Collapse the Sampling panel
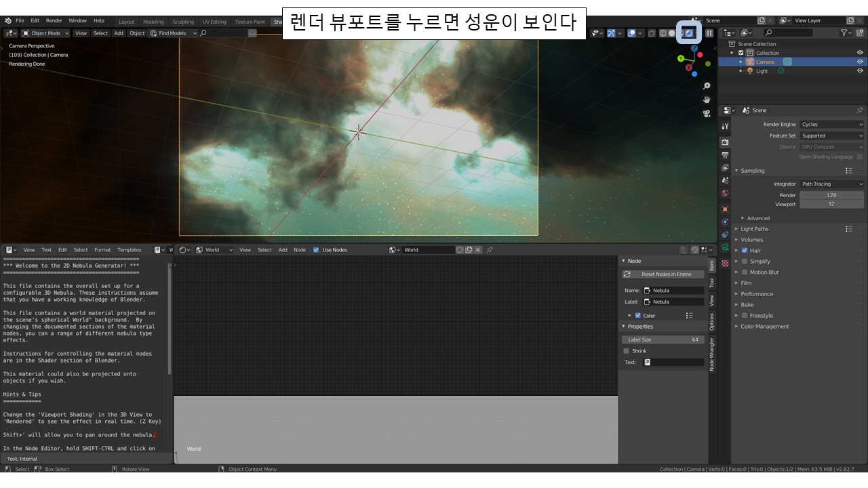The image size is (868, 488). pyautogui.click(x=752, y=170)
